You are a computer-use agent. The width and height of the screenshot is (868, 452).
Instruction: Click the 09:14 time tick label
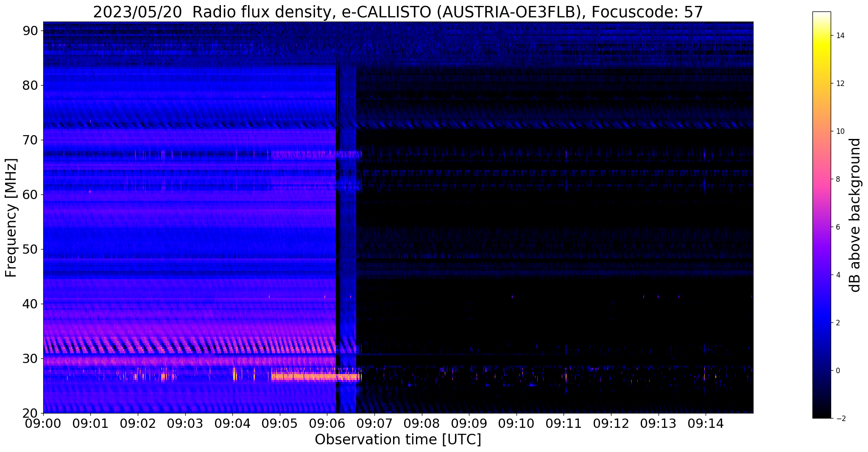point(706,423)
